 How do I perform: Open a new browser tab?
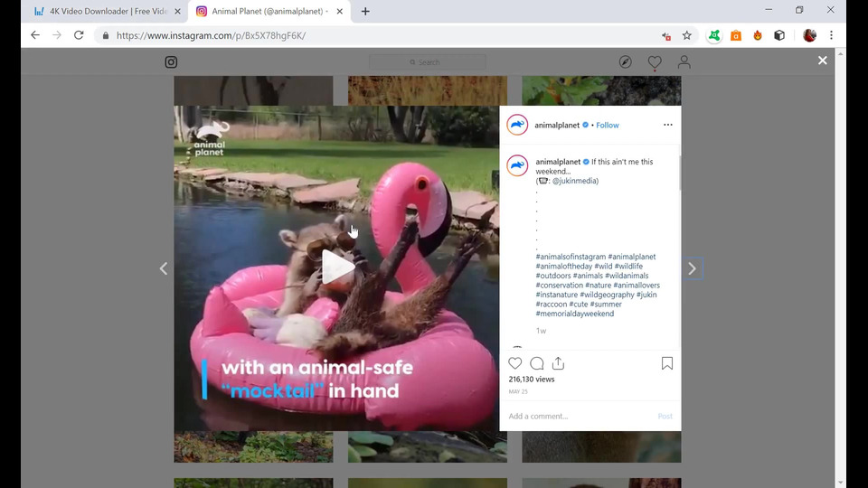tap(365, 11)
